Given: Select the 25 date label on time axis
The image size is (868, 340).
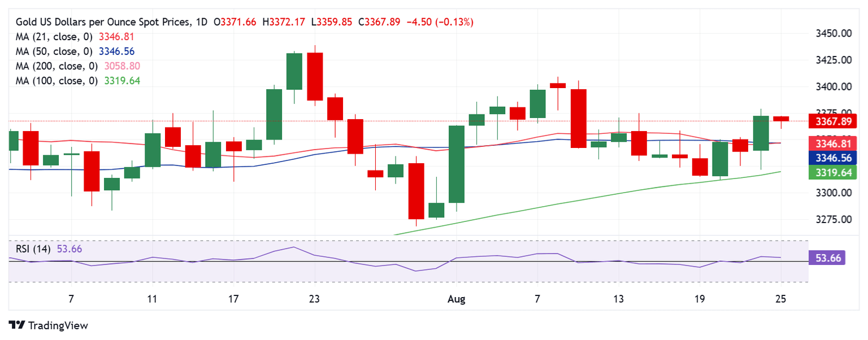Looking at the screenshot, I should tap(781, 299).
